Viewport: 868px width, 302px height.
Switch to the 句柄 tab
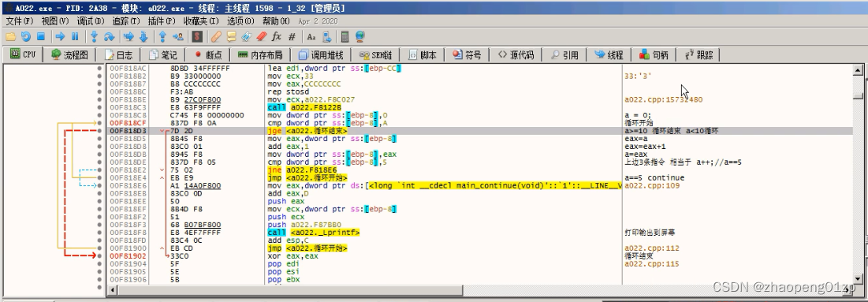click(x=654, y=55)
